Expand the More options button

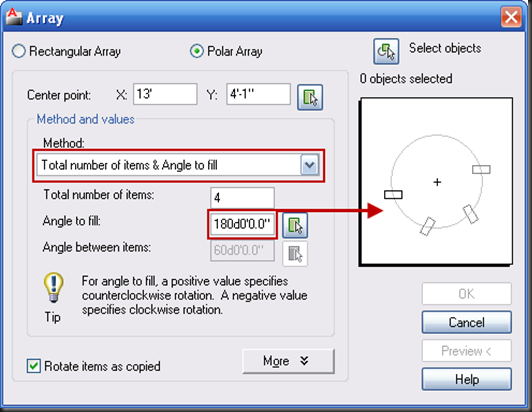coord(288,361)
